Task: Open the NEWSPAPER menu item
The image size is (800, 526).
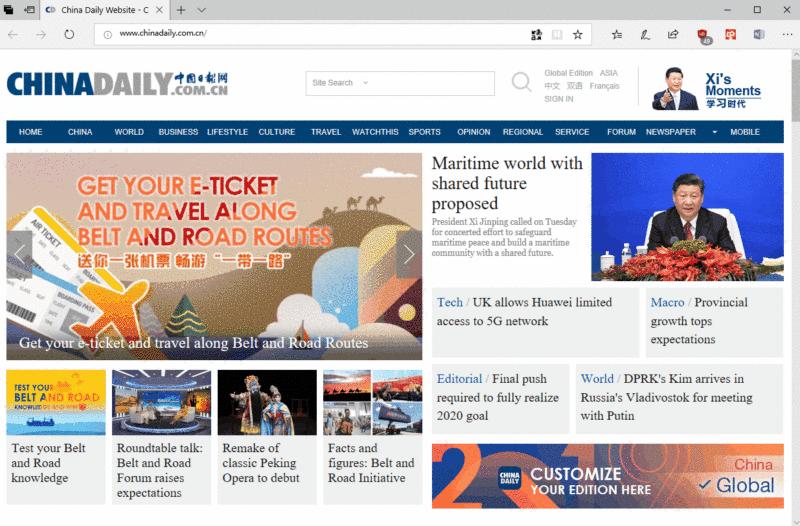Action: [x=671, y=132]
